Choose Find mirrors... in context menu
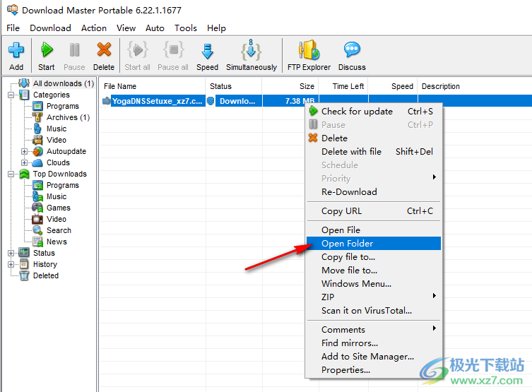Viewport: 532px width, 392px height. [374, 343]
